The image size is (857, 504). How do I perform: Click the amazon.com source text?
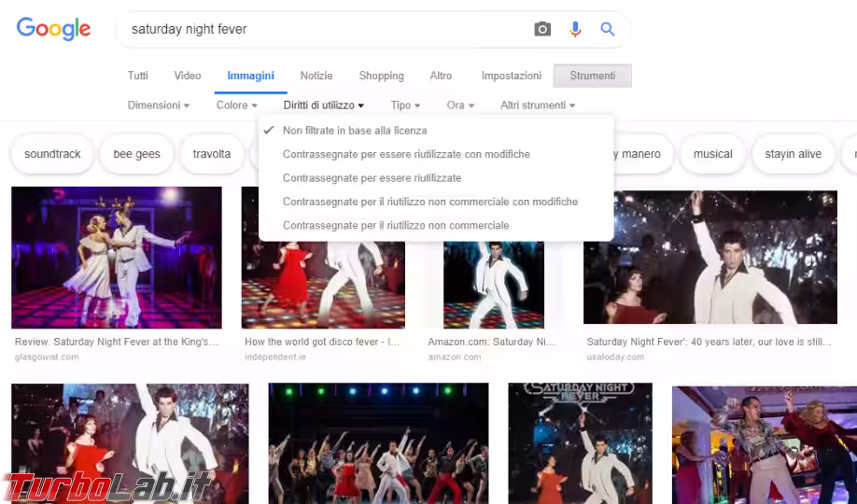point(455,357)
